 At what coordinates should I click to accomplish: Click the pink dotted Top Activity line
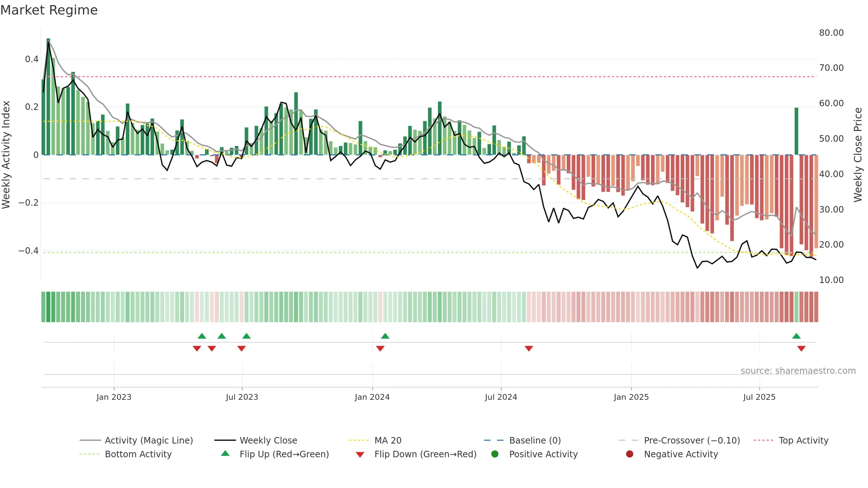coord(430,77)
